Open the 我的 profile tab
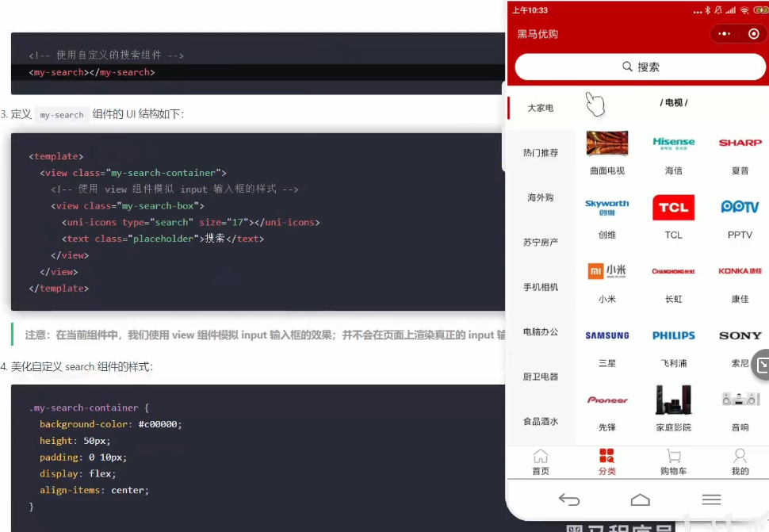Viewport: 769px width, 532px height. [740, 462]
